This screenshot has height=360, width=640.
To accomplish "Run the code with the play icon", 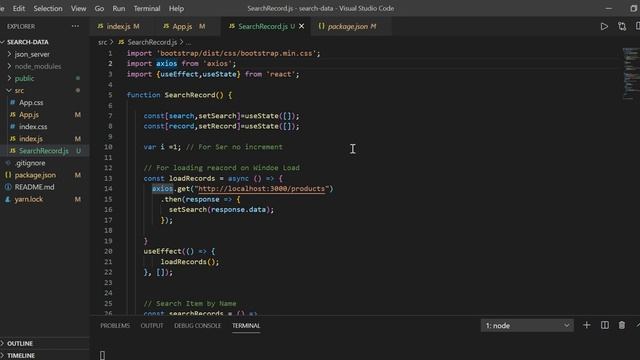I will (x=604, y=27).
